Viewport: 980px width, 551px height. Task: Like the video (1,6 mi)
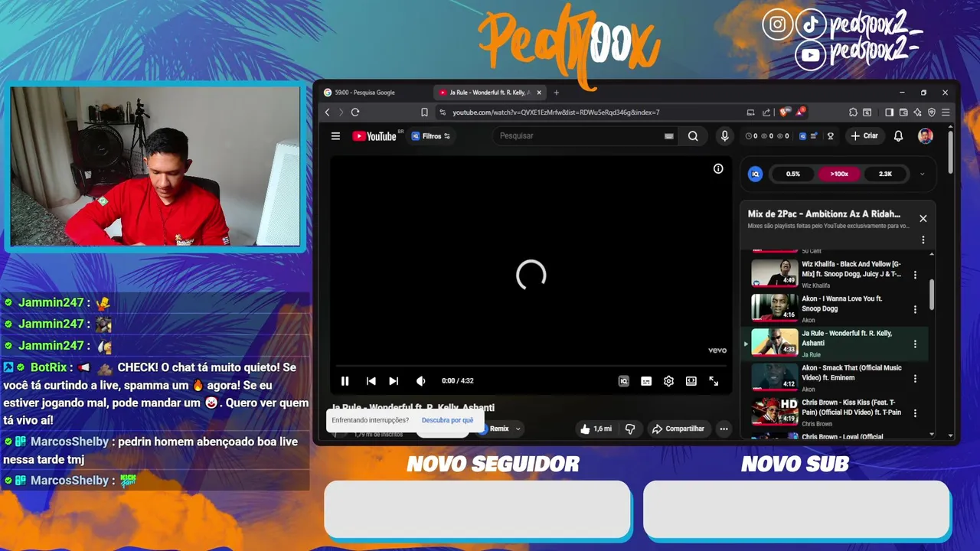(x=596, y=429)
